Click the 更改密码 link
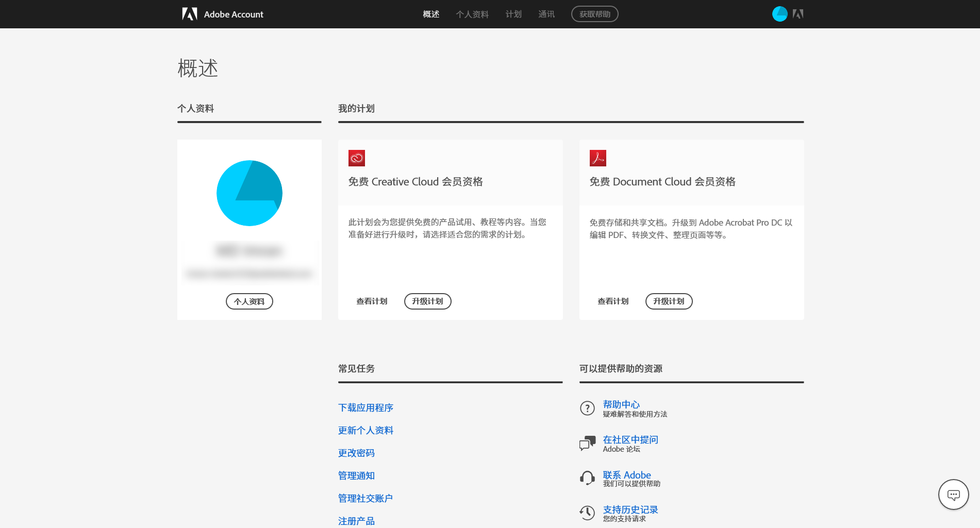 [356, 453]
